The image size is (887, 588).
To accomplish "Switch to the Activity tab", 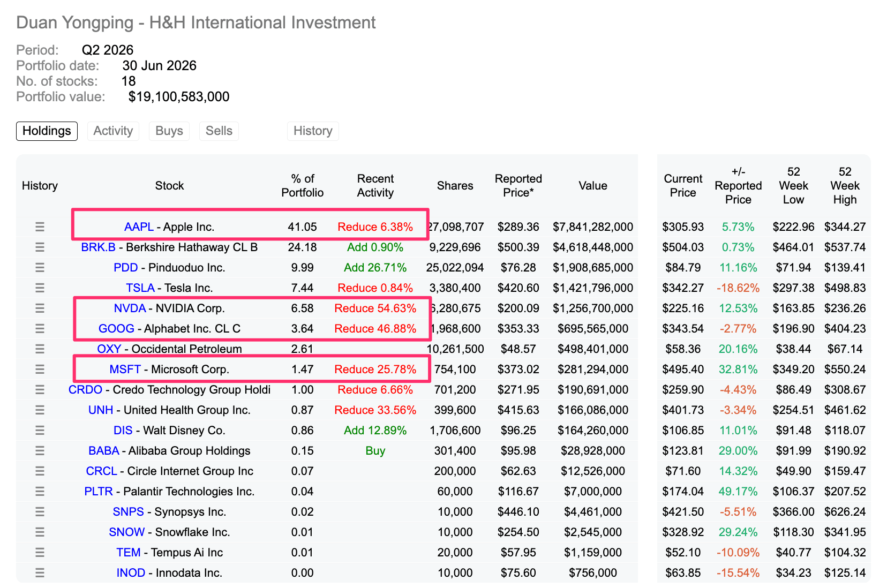I will 113,131.
